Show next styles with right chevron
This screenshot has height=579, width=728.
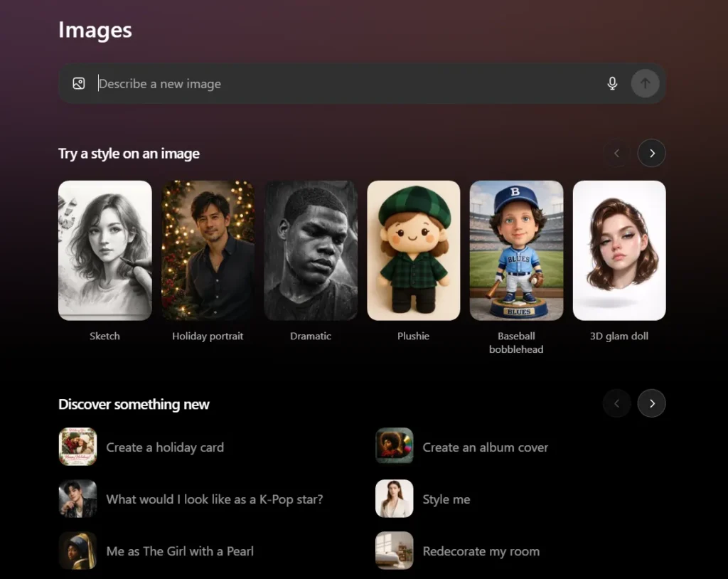pos(651,153)
